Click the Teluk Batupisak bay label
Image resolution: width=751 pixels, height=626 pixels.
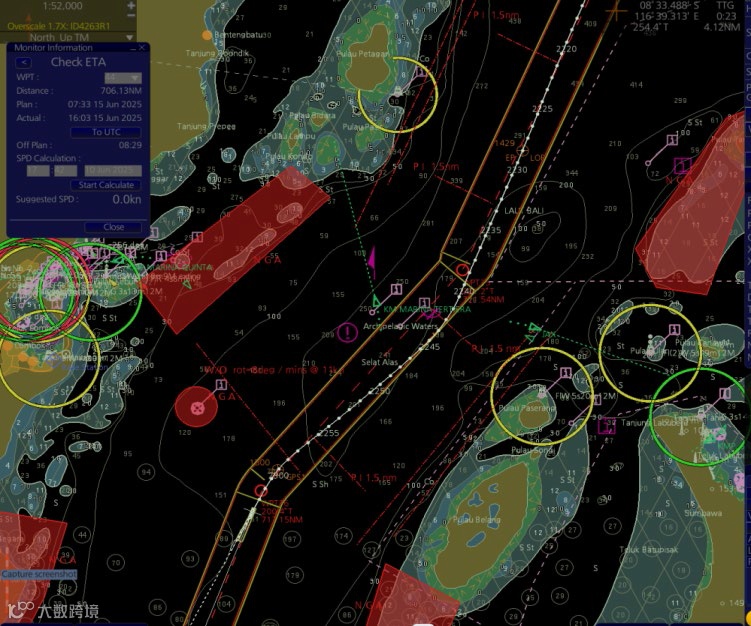point(649,549)
